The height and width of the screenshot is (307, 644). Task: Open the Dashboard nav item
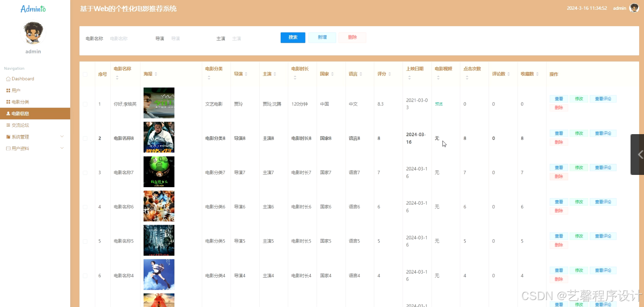[x=20, y=79]
